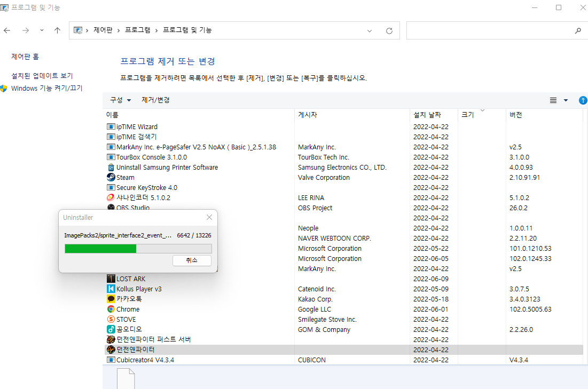This screenshot has height=389, width=588.
Task: Sort list by 이름 column header
Action: (x=199, y=115)
